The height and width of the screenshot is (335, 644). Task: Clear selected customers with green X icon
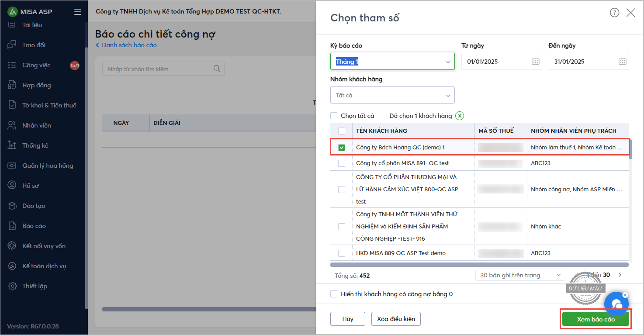[460, 116]
